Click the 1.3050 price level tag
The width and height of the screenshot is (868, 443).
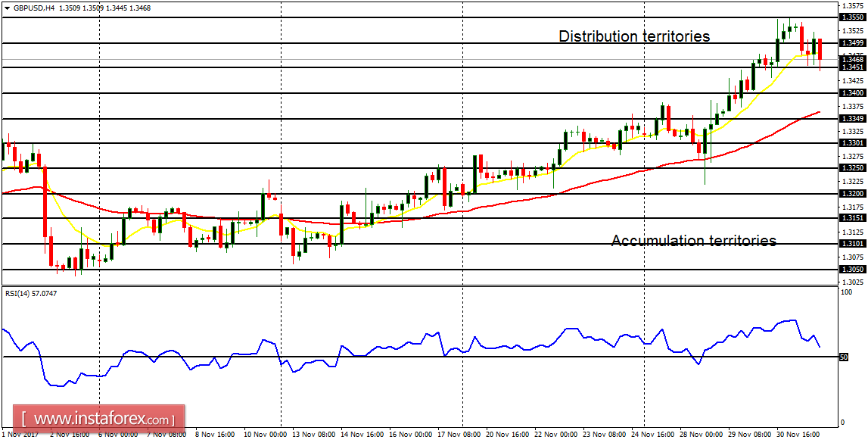[852, 269]
